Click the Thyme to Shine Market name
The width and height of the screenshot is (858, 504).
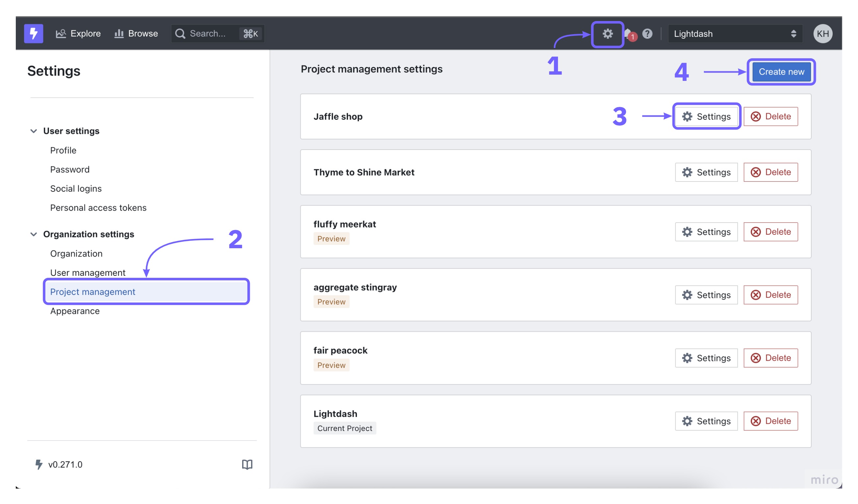click(x=364, y=172)
